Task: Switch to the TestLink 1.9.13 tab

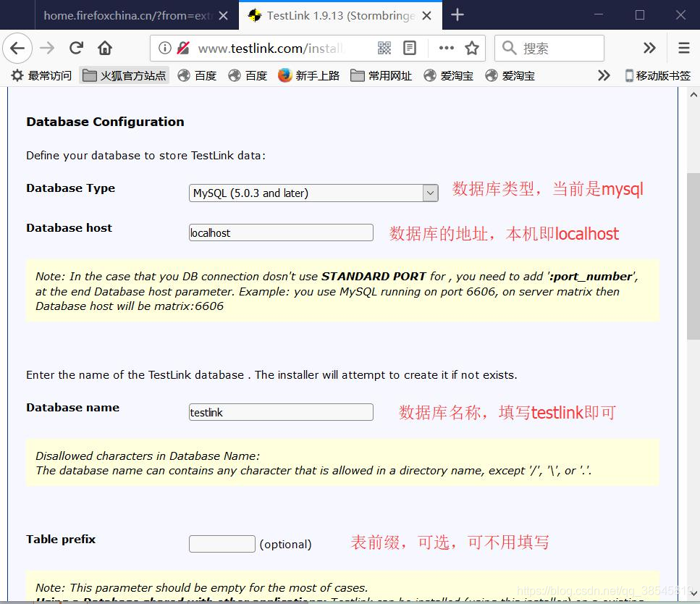Action: click(340, 16)
